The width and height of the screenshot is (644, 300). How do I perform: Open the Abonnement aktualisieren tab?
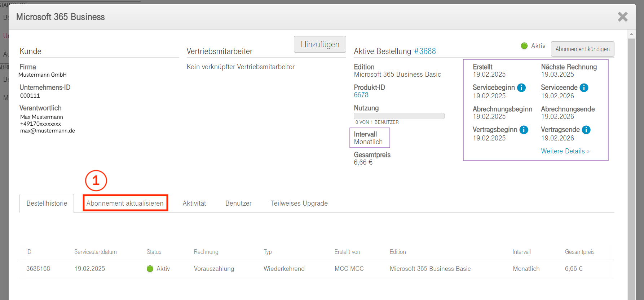tap(125, 203)
